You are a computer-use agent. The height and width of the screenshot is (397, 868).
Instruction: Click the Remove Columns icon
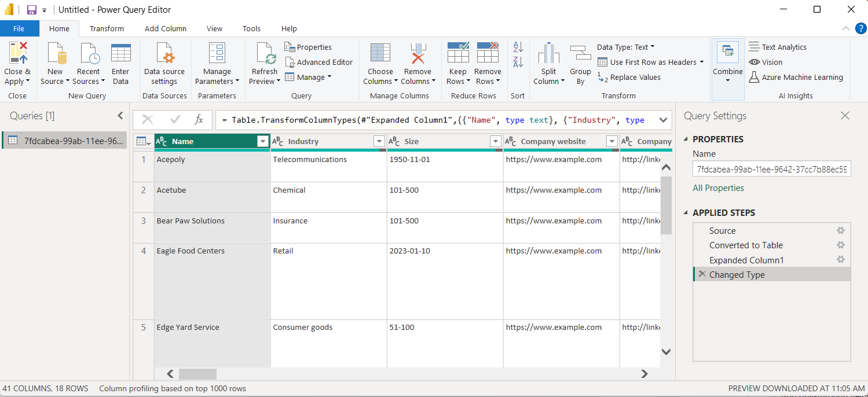[418, 53]
